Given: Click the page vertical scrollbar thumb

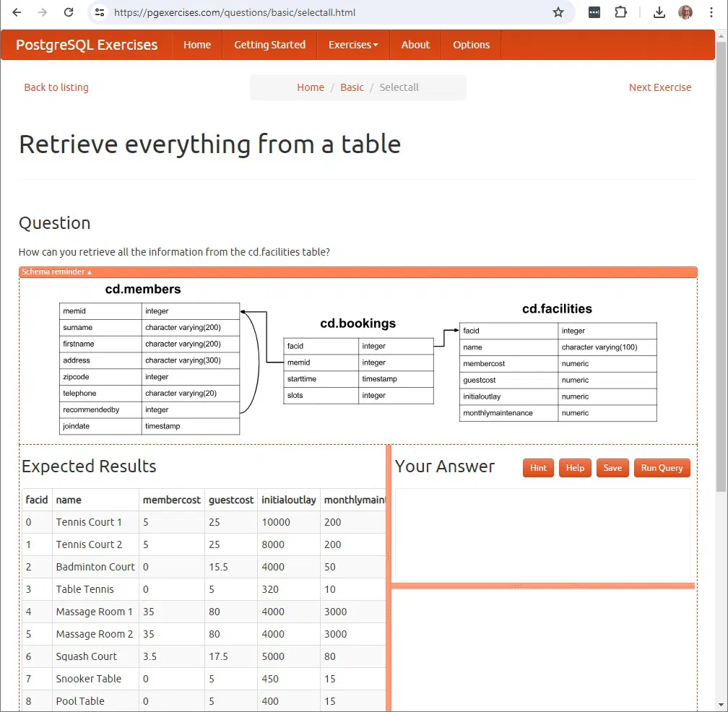Looking at the screenshot, I should pos(721,266).
